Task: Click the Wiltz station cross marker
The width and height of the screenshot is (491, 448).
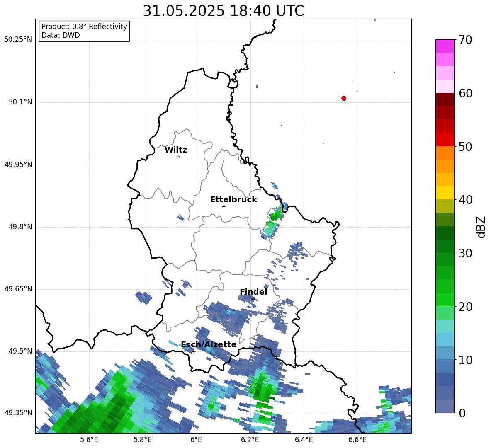Action: (178, 157)
